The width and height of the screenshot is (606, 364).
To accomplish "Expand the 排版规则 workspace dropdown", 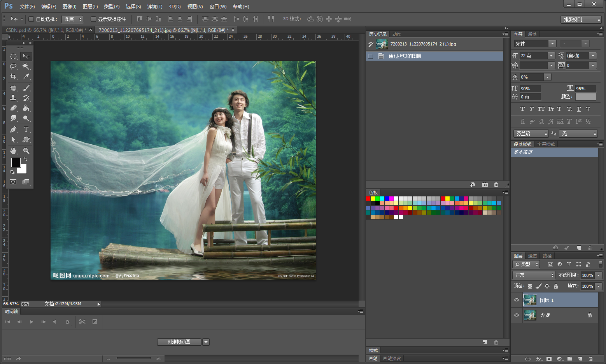I will (x=581, y=19).
